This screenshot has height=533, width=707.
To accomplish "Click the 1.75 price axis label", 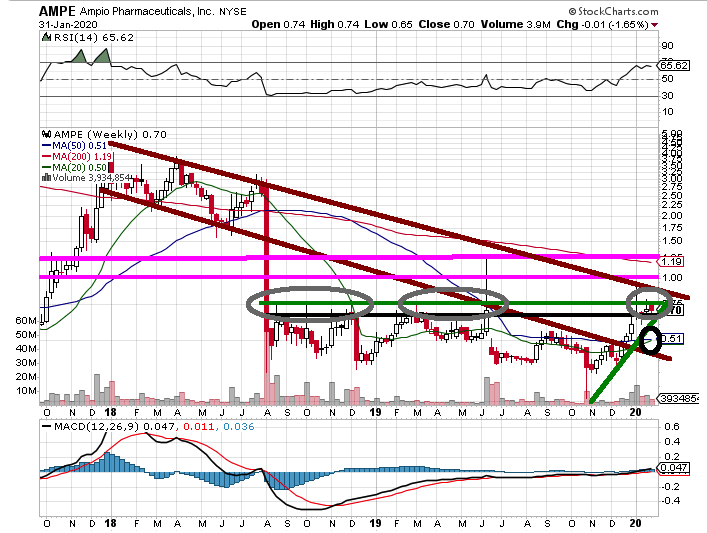I will (671, 228).
